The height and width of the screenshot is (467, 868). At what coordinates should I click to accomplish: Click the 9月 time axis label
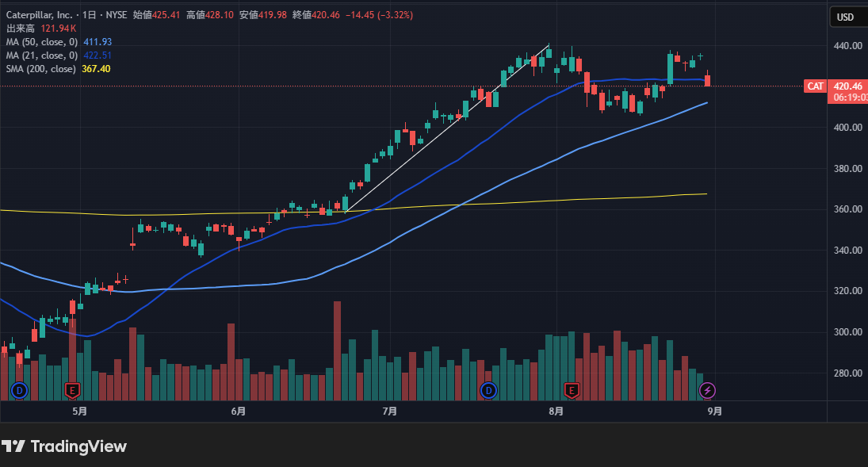tap(715, 411)
